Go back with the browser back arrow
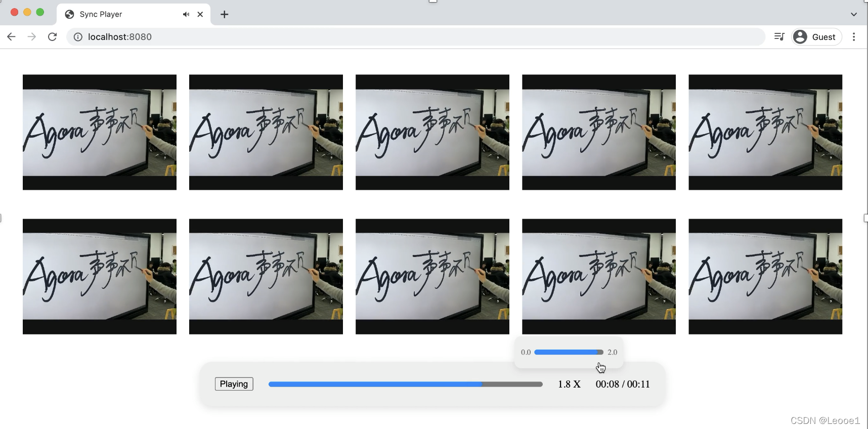The width and height of the screenshot is (868, 429). pyautogui.click(x=11, y=36)
